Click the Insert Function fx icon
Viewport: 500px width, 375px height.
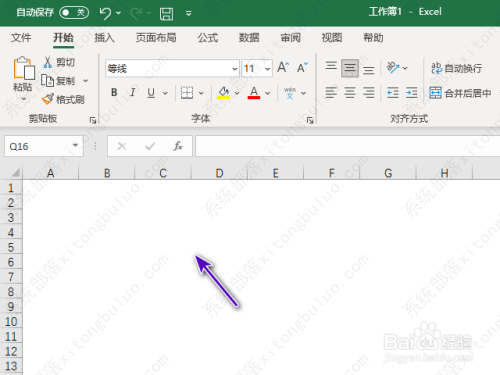[178, 146]
